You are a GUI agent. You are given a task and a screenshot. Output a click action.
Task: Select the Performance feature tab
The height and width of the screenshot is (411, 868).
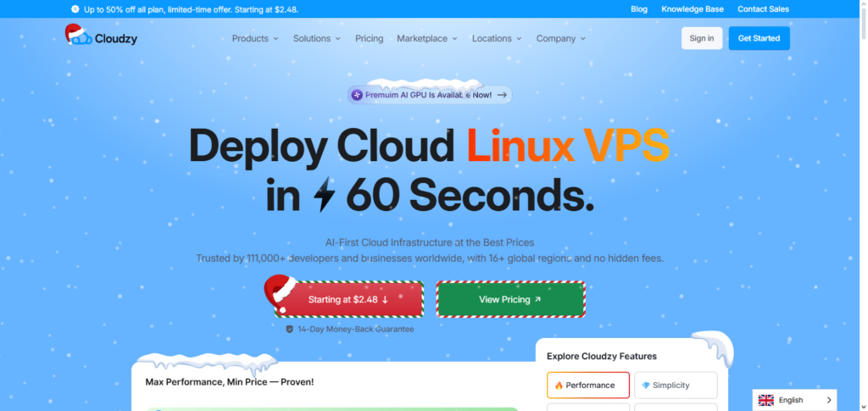point(588,385)
